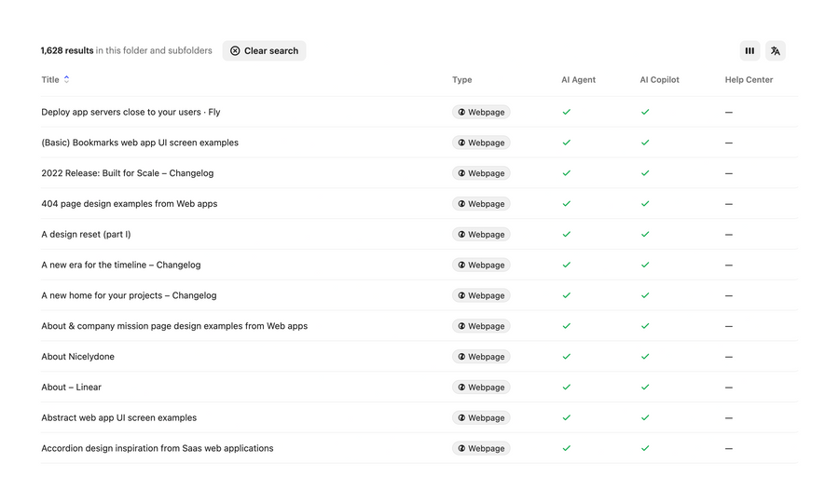Click the AI Agent column header
This screenshot has height=504, width=839.
578,79
